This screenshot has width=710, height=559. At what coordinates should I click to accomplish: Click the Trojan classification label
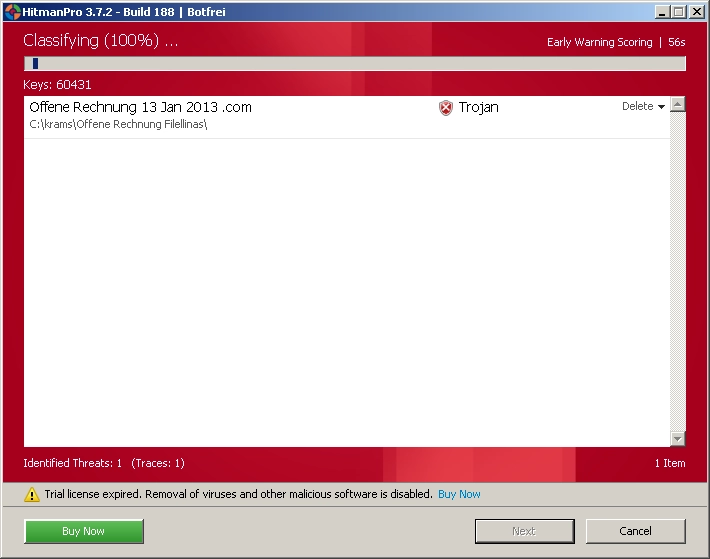479,107
